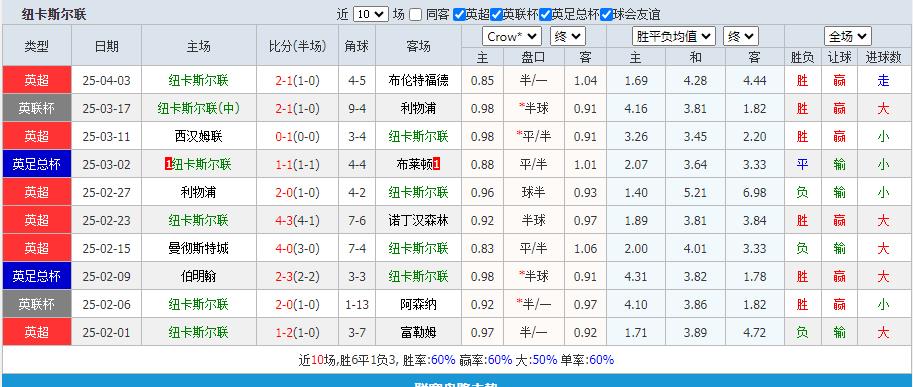913x387 pixels.
Task: Open the 1-2(1-0) score versus 富勒姆
Action: (x=298, y=333)
